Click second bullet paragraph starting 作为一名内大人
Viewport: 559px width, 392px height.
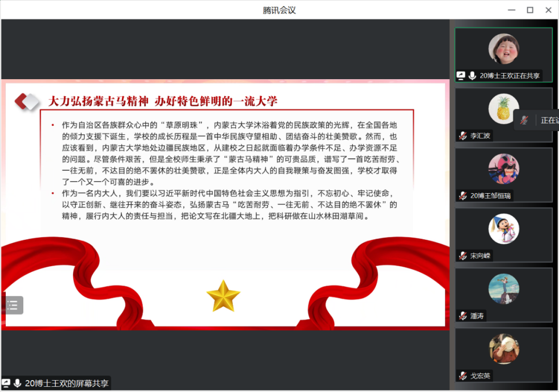point(229,205)
